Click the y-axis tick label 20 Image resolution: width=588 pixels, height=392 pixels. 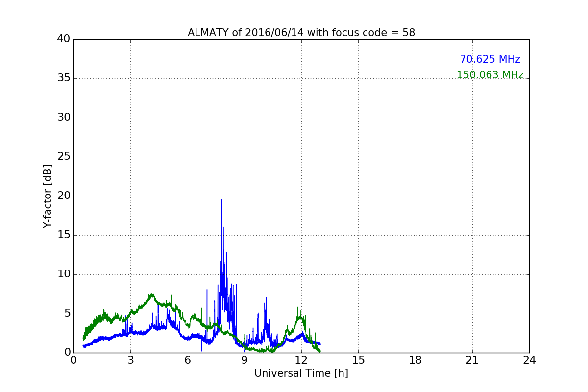point(64,196)
